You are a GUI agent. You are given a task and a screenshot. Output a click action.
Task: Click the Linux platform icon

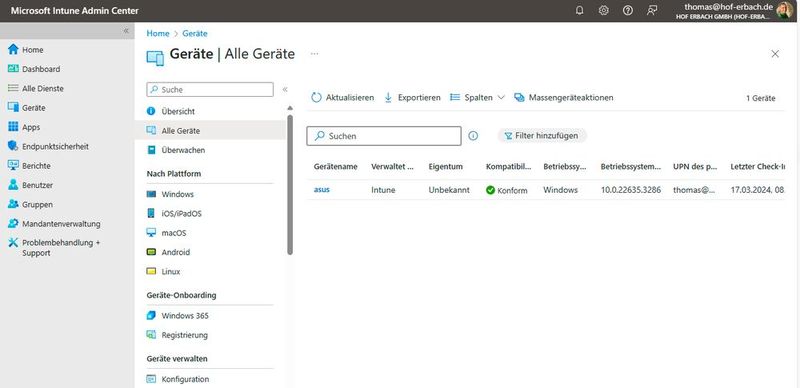pos(151,272)
